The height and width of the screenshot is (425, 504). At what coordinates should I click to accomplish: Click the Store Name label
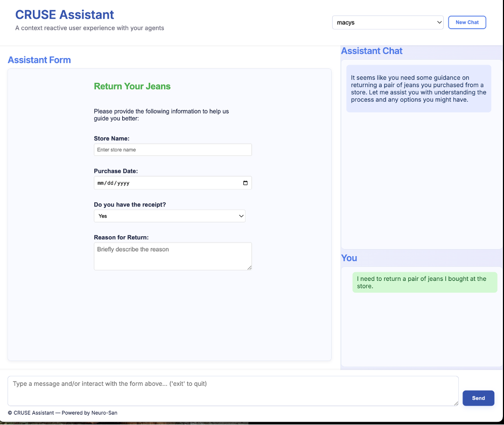[x=111, y=138]
